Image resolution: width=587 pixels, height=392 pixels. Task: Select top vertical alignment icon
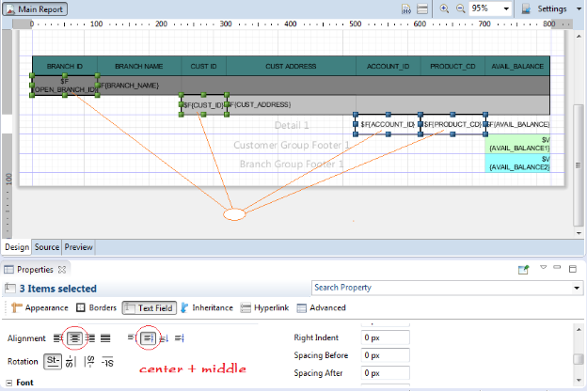click(133, 337)
